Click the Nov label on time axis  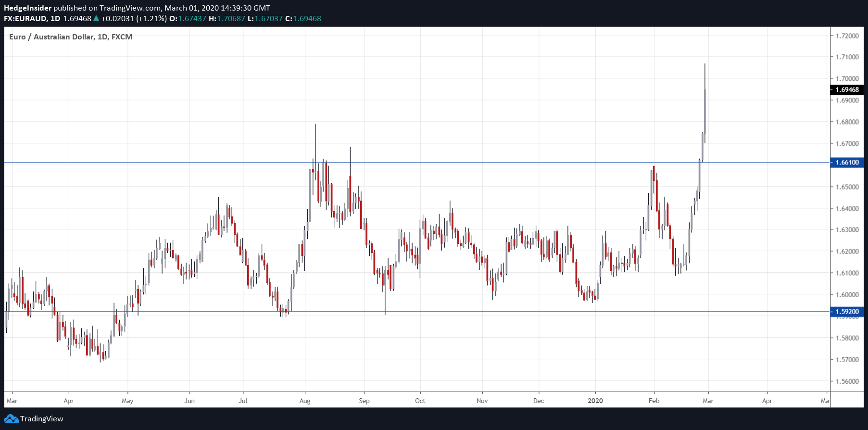(482, 401)
